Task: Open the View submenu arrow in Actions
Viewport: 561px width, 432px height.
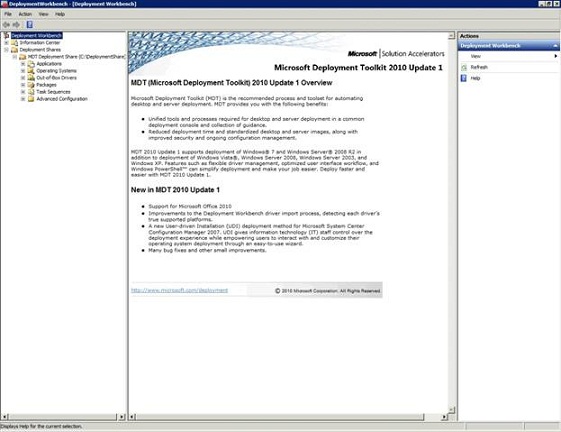Action: [x=556, y=56]
